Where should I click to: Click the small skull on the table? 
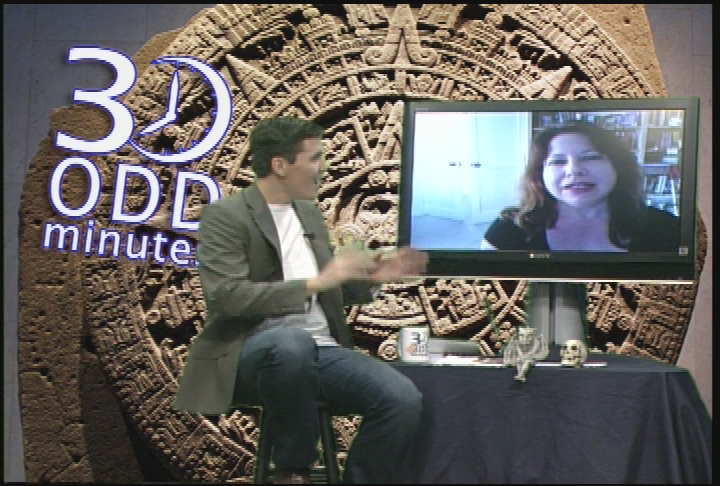572,352
